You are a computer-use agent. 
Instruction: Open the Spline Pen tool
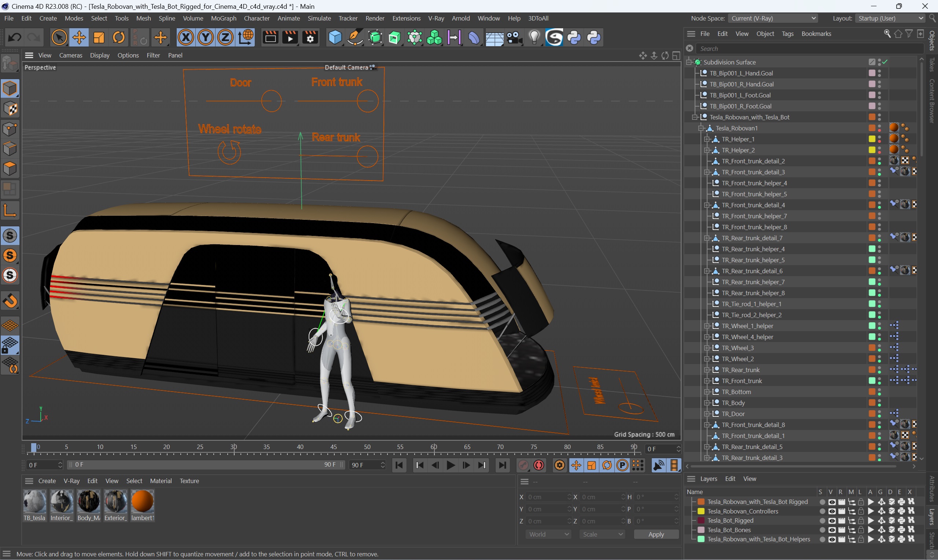pyautogui.click(x=354, y=37)
